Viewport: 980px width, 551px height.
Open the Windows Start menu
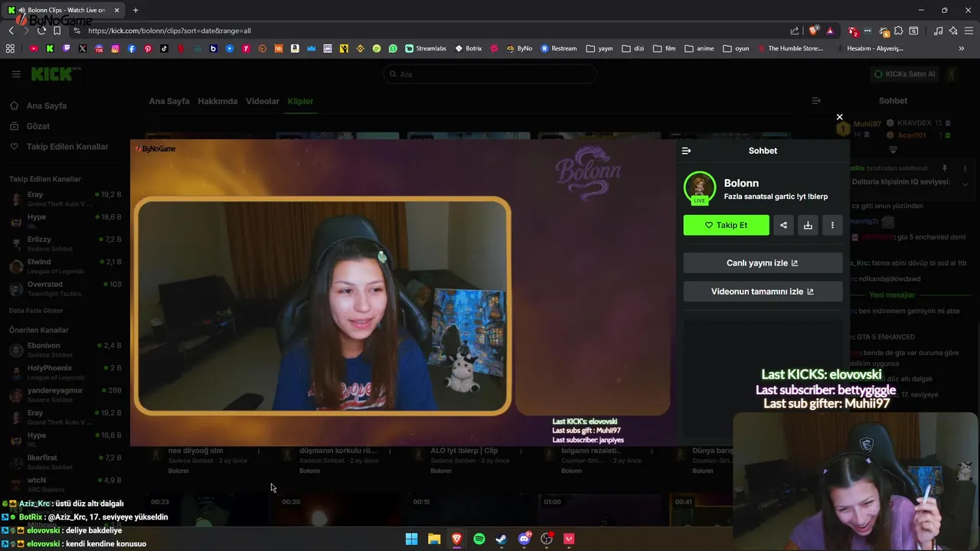(411, 539)
